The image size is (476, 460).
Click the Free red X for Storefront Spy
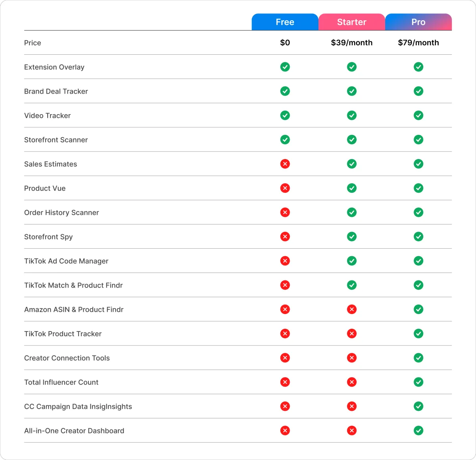point(285,236)
